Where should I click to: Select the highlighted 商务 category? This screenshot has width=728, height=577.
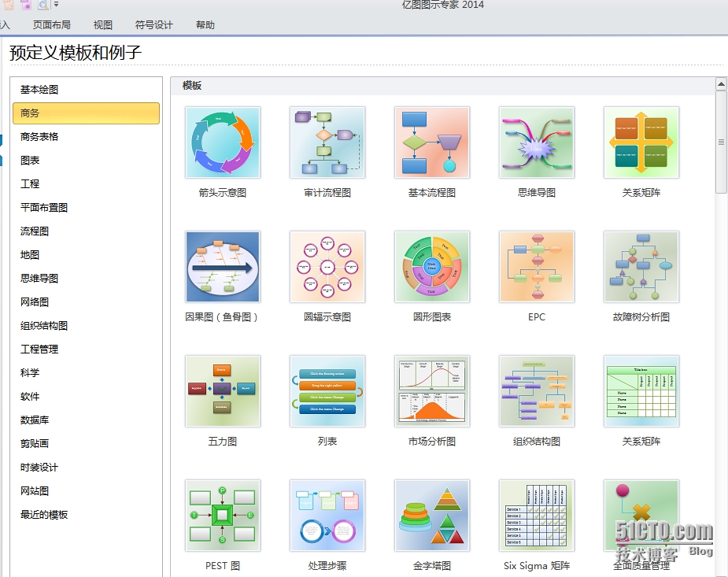tap(87, 113)
